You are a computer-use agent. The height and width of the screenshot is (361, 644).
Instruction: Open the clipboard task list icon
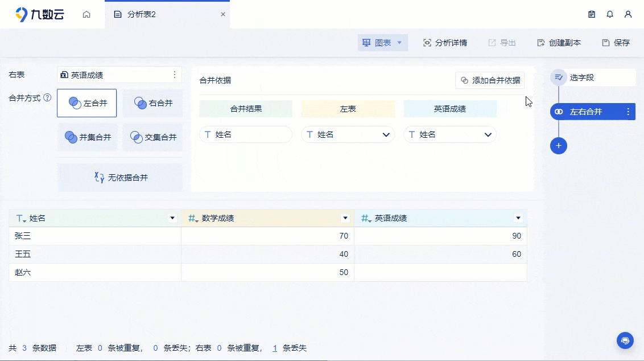click(x=592, y=14)
